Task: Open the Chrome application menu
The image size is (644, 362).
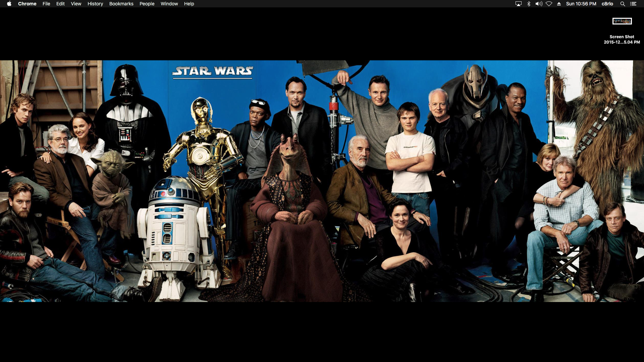Action: 27,4
